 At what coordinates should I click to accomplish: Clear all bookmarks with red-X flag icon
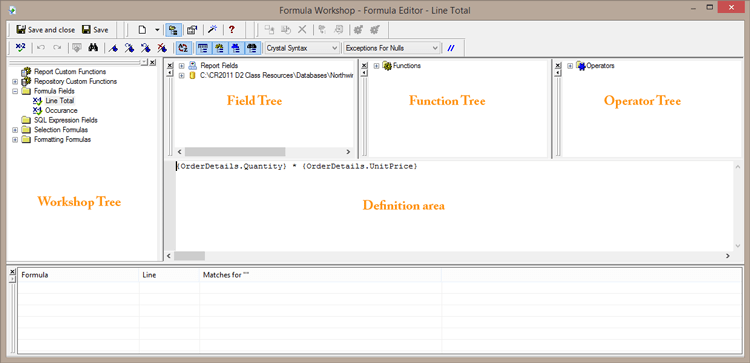click(x=162, y=47)
